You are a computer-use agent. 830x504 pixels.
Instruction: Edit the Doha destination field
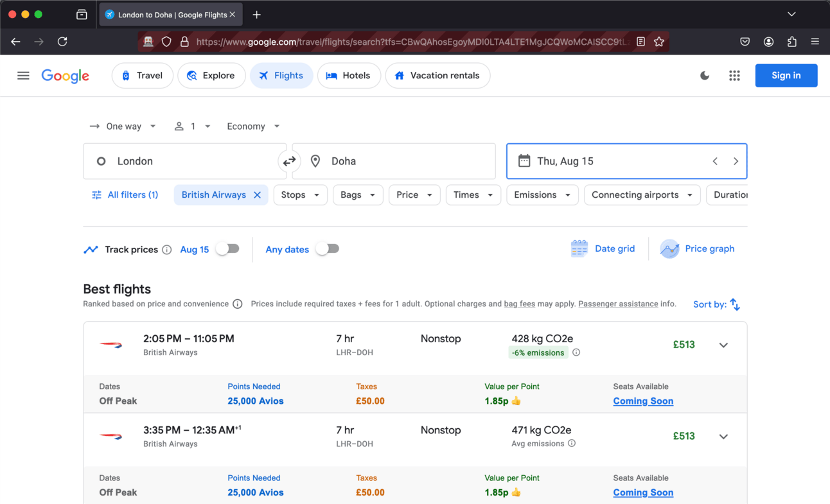tap(394, 161)
